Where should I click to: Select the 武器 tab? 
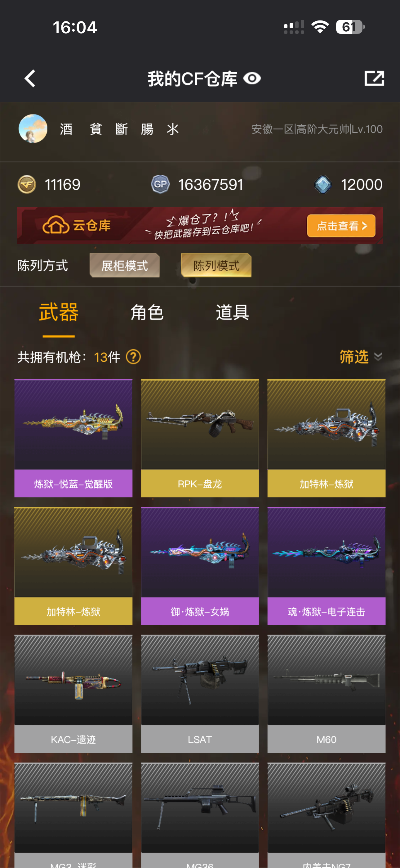coord(59,312)
